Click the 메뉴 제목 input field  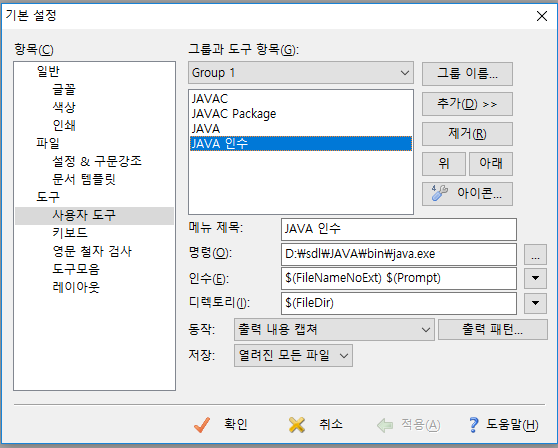[399, 229]
